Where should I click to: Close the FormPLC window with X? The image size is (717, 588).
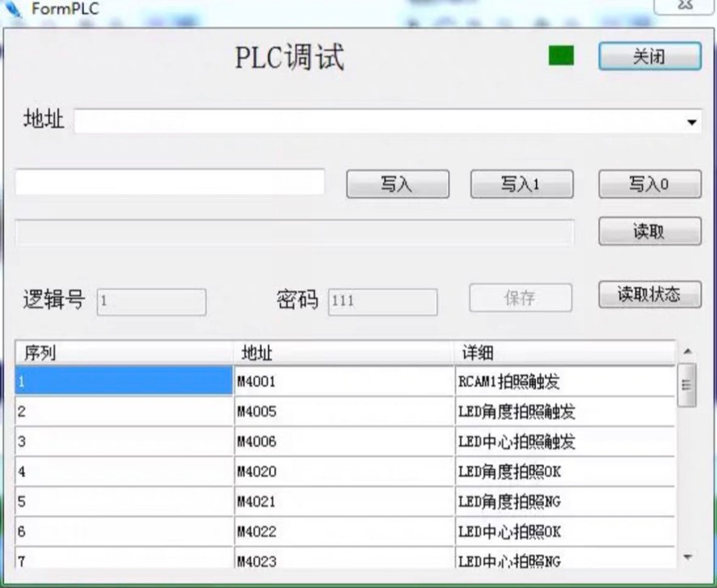click(x=685, y=6)
